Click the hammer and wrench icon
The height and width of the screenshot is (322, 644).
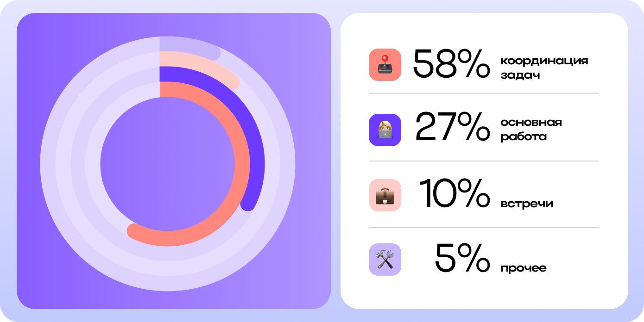(x=385, y=260)
